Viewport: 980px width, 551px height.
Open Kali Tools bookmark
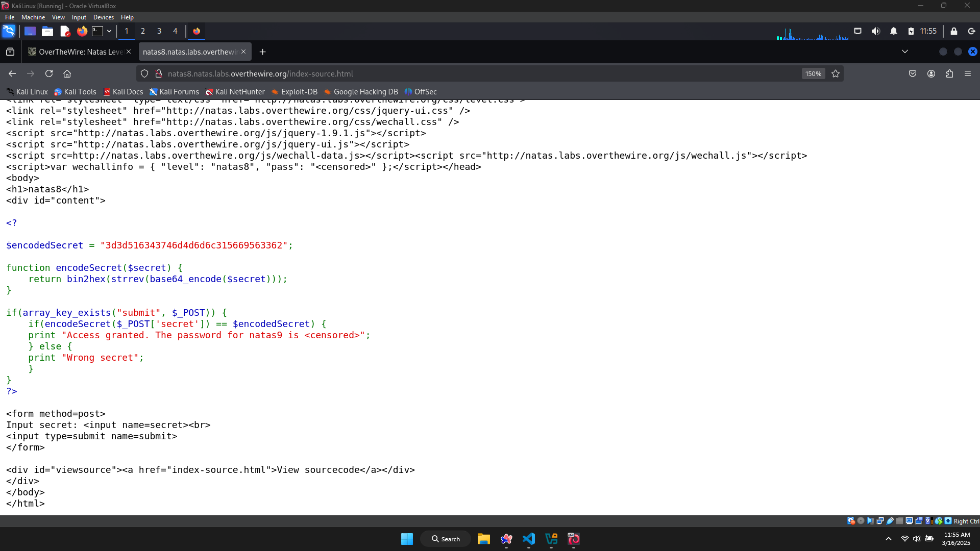pyautogui.click(x=75, y=92)
